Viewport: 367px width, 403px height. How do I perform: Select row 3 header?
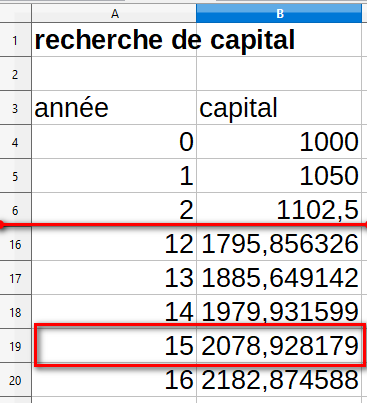(x=15, y=108)
